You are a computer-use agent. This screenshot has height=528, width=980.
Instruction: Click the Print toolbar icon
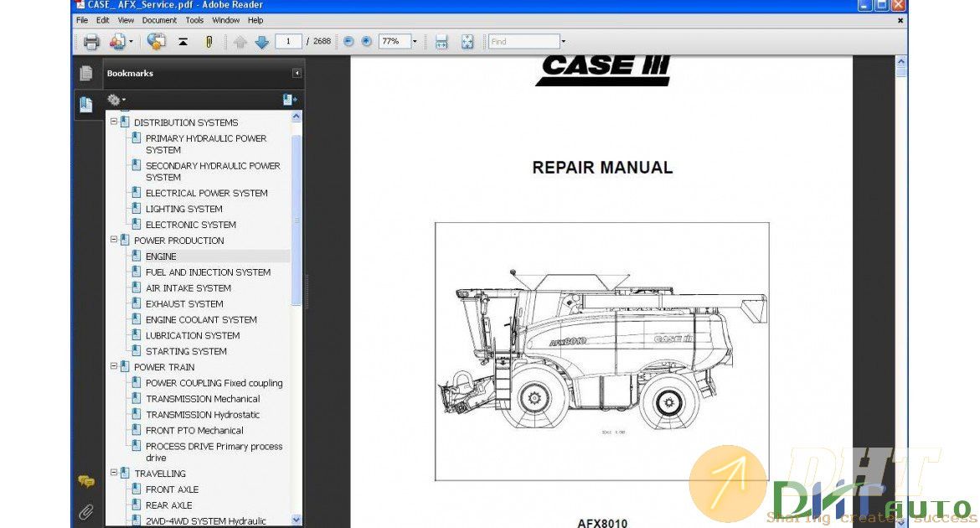click(x=91, y=42)
